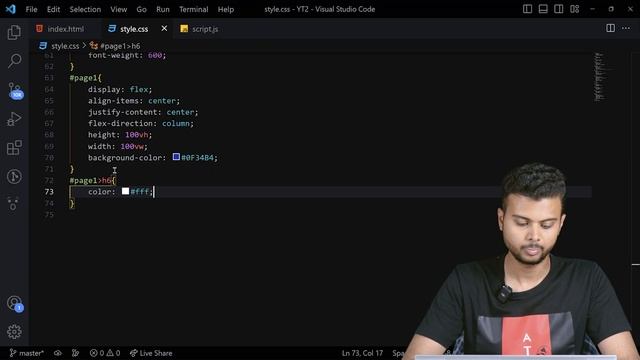This screenshot has width=640, height=360.
Task: Open the Edit menu
Action: click(x=53, y=9)
